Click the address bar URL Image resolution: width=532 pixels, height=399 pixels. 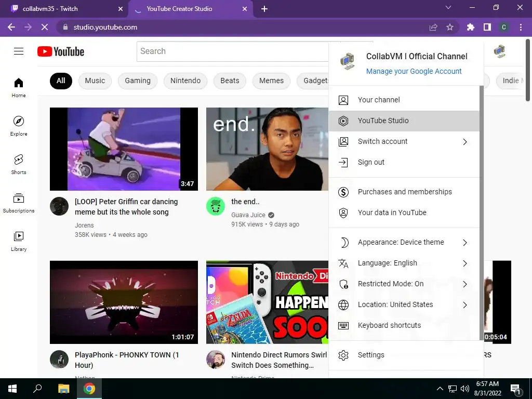pos(105,27)
